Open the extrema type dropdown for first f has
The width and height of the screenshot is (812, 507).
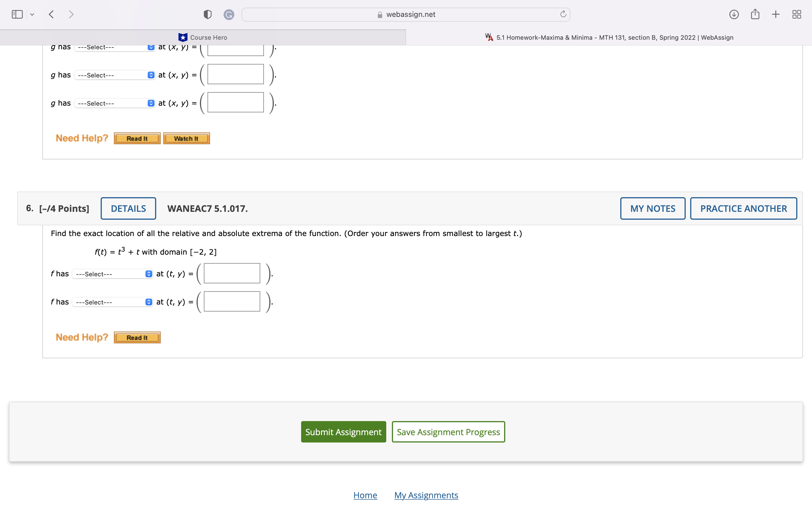[x=112, y=273]
